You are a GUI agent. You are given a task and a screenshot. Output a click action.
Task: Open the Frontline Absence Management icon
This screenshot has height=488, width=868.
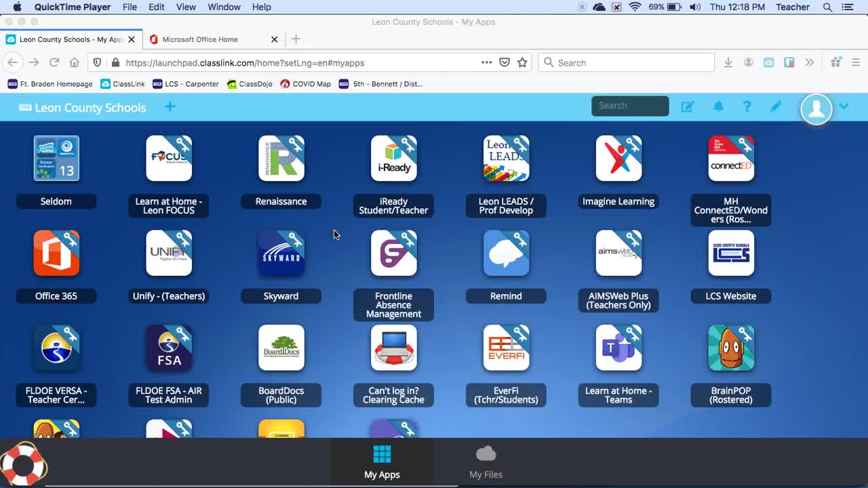[x=394, y=253]
